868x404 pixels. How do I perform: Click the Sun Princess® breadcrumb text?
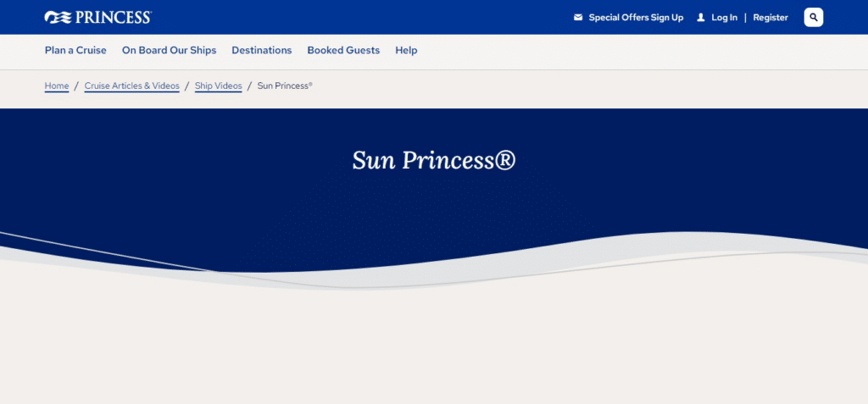click(285, 86)
